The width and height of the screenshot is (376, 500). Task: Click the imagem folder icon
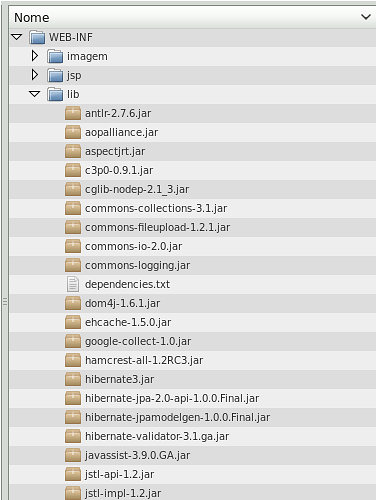click(55, 56)
